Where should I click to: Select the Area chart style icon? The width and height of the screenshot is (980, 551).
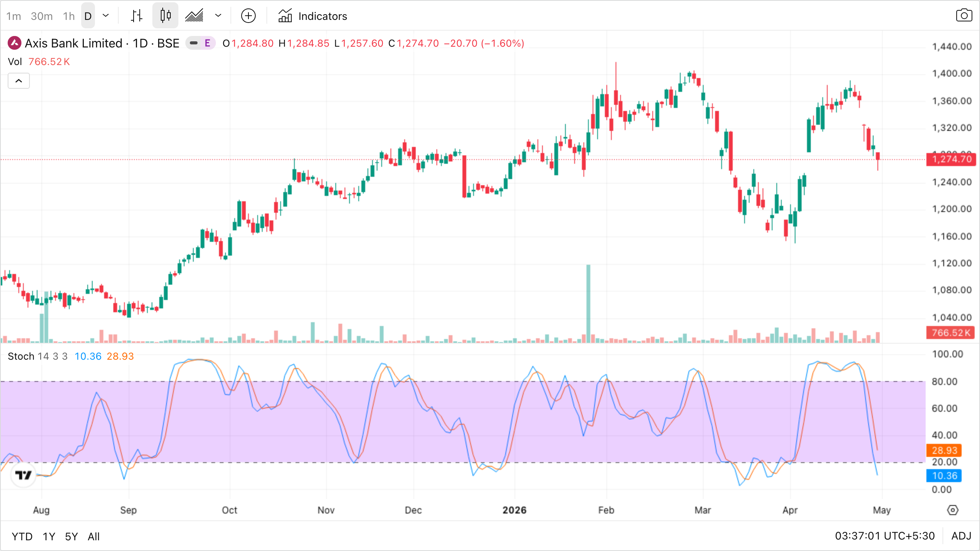tap(194, 16)
